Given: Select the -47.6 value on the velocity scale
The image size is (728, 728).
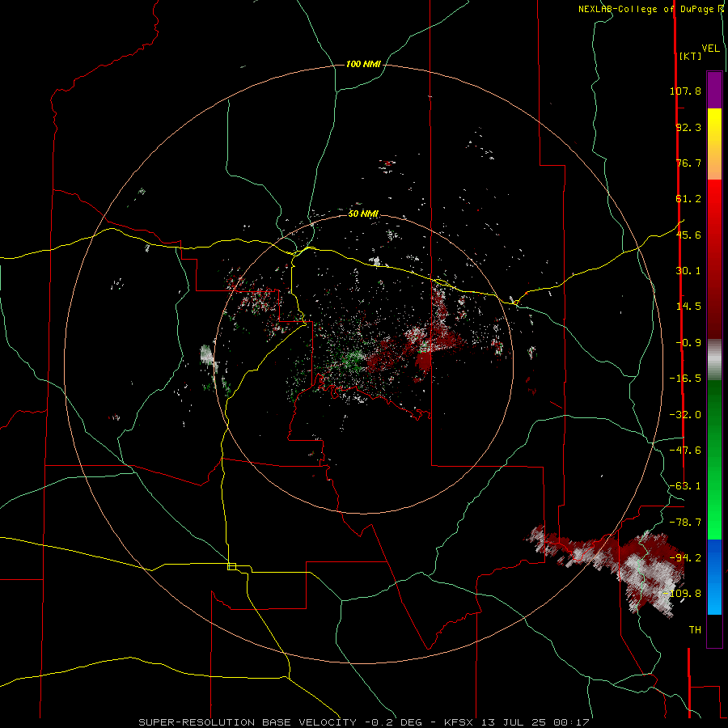Looking at the screenshot, I should click(x=685, y=451).
